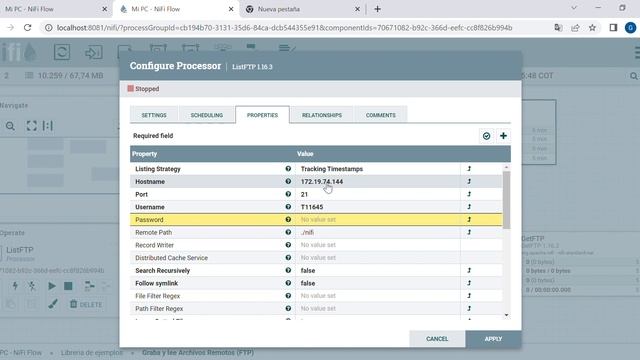Click parameter arrow icon in Remote Path row

pyautogui.click(x=469, y=232)
